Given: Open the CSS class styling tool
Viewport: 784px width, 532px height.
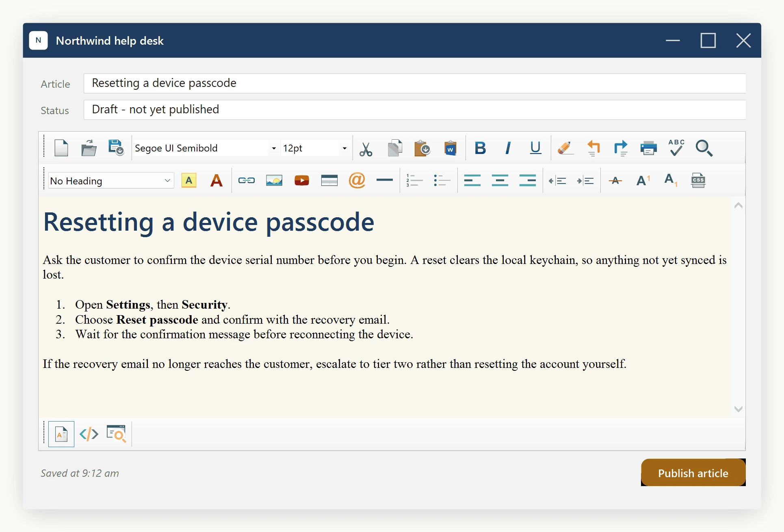Looking at the screenshot, I should (698, 180).
